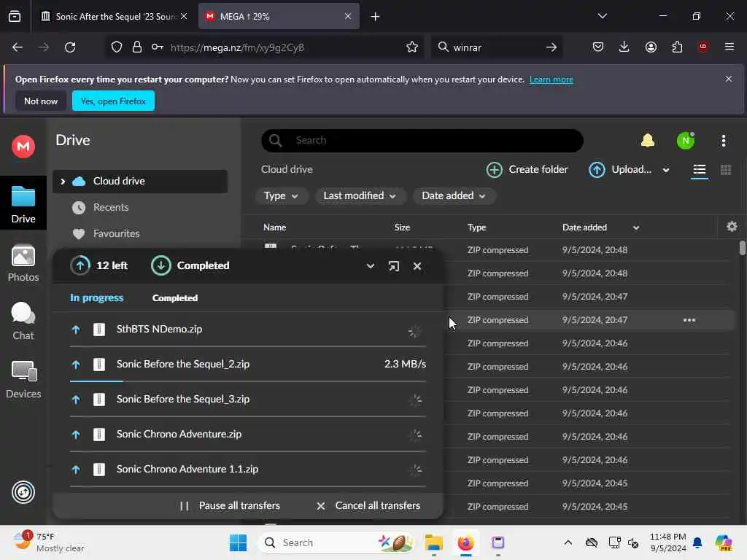The image size is (747, 560).
Task: Switch to list view
Action: click(x=699, y=170)
